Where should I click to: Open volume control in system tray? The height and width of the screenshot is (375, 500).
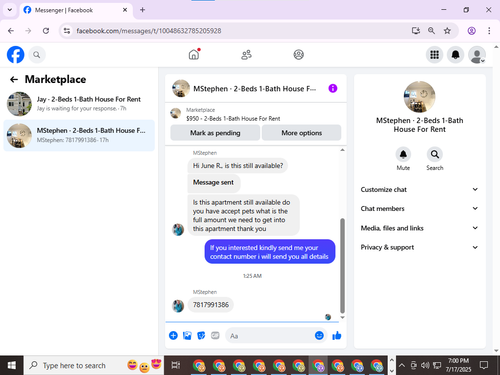425,365
